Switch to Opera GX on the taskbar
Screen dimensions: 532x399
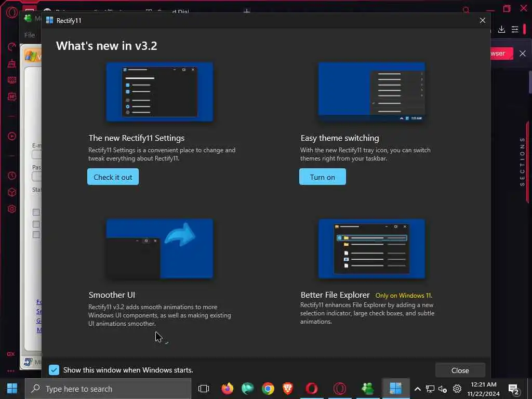pyautogui.click(x=340, y=389)
